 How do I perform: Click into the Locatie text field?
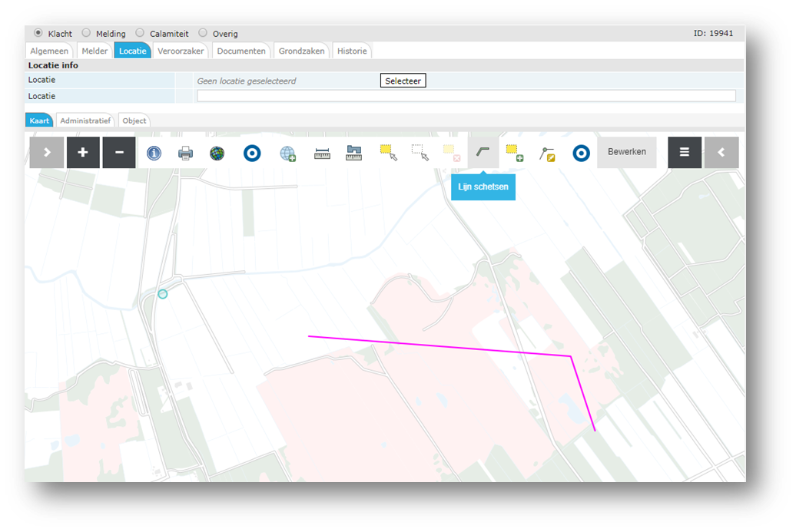466,96
